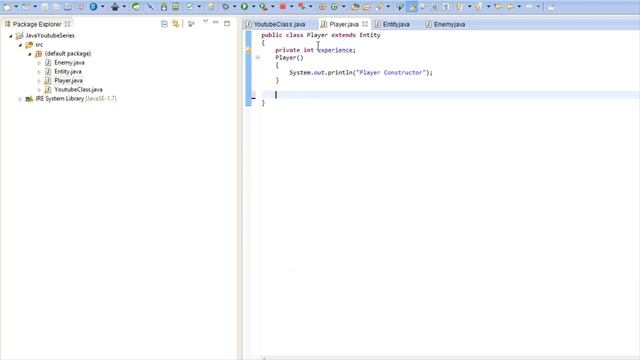The height and width of the screenshot is (360, 640).
Task: Collapse the src folder node
Action: click(x=20, y=45)
